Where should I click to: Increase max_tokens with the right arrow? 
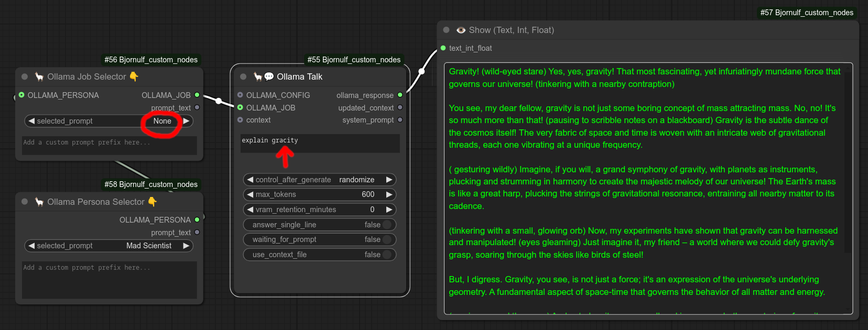click(389, 194)
